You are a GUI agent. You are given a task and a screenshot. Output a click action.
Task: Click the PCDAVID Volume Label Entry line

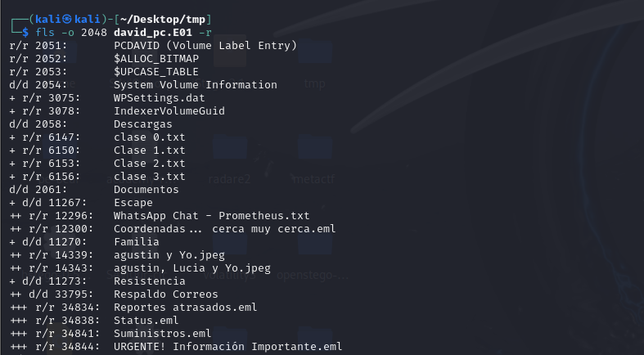pos(205,45)
